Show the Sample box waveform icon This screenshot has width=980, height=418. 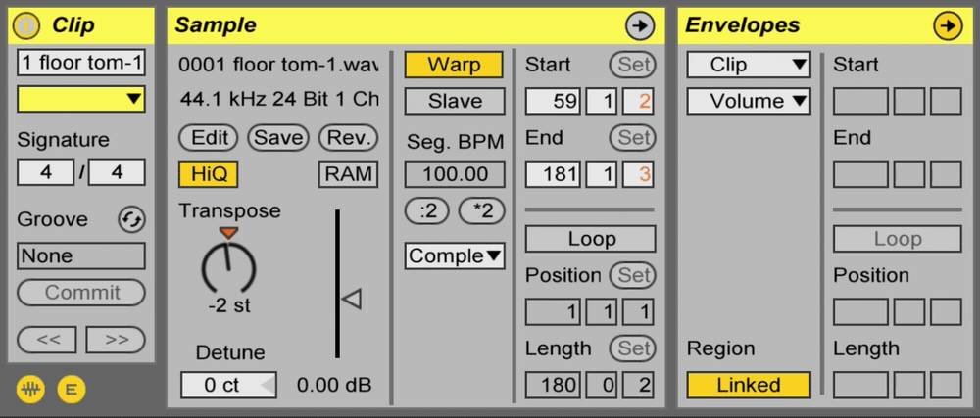[x=28, y=390]
